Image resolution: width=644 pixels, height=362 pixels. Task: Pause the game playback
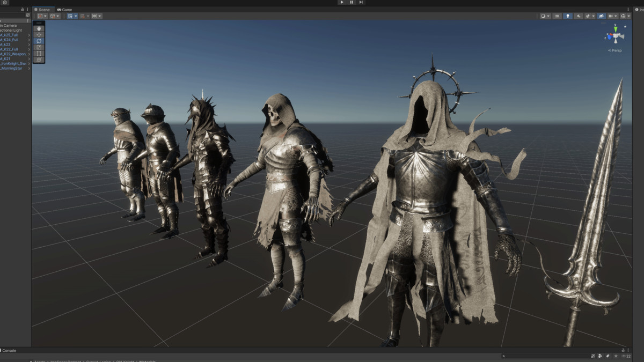[352, 2]
